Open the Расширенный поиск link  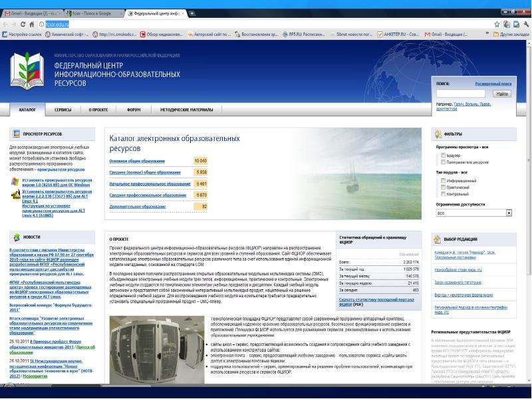(493, 84)
